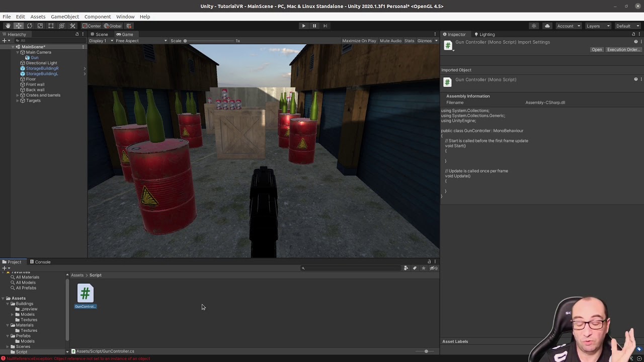Toggle grid snapping icon in toolbar

click(129, 26)
